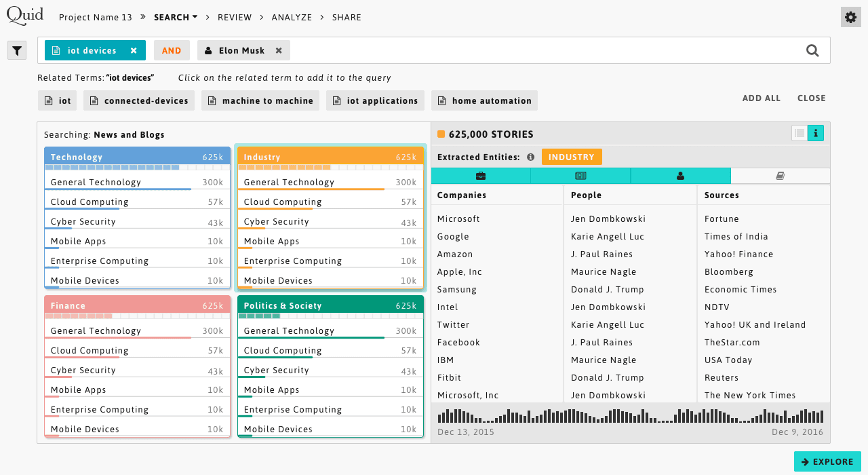868x475 pixels.
Task: Click the document icon in iot devices tag
Action: click(56, 50)
